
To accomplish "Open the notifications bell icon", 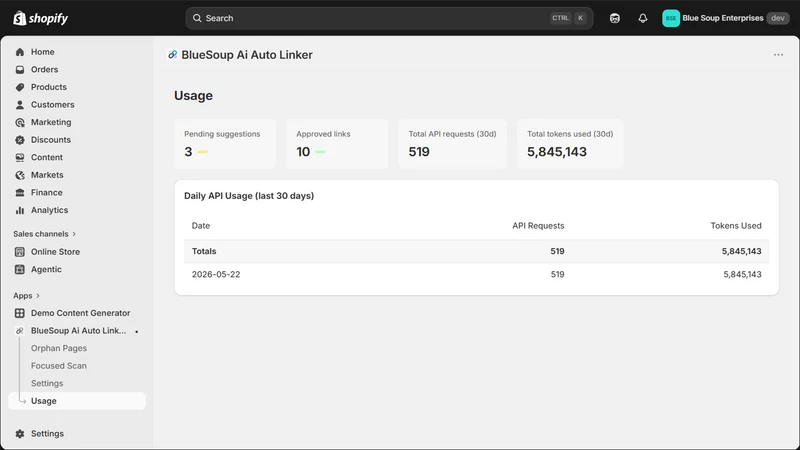I will [x=642, y=18].
